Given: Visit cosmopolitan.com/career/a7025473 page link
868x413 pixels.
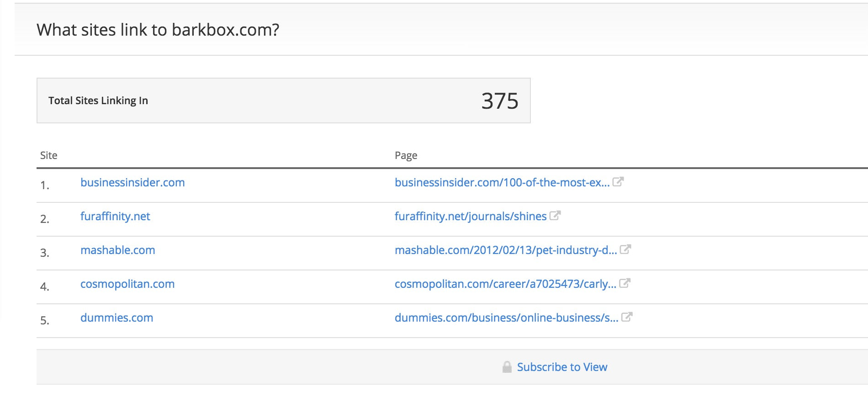Looking at the screenshot, I should coord(505,284).
